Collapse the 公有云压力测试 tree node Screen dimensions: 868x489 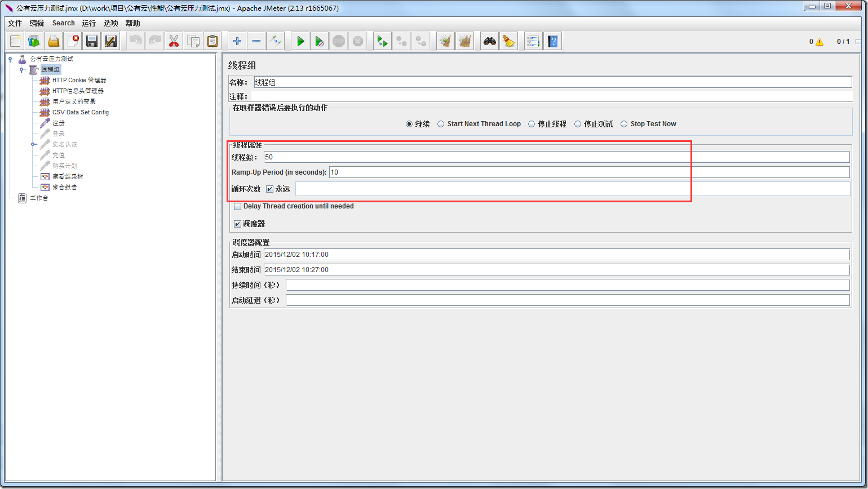[10, 59]
